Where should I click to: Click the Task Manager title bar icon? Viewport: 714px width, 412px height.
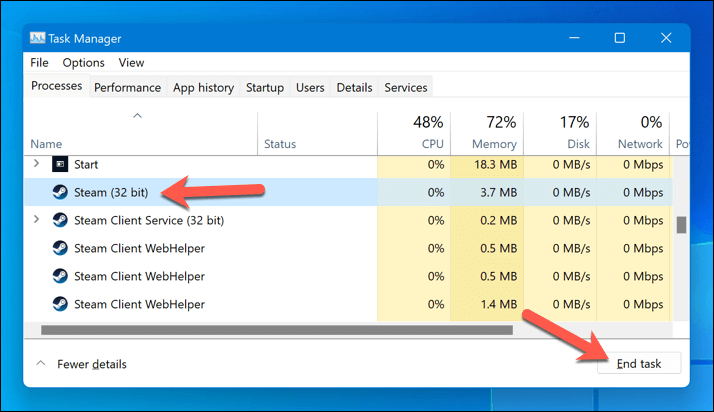click(38, 39)
